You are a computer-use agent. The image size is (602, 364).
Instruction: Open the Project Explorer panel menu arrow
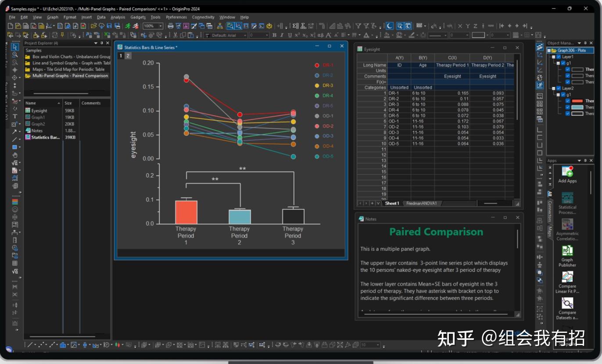[x=96, y=43]
